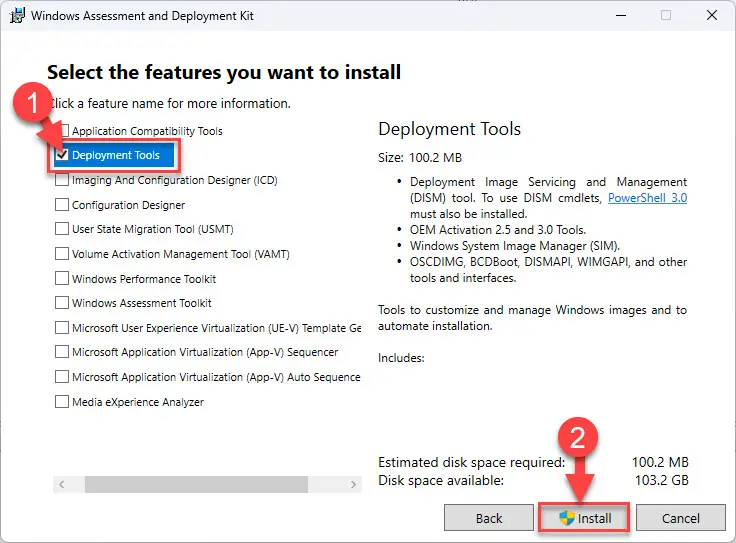Enable Volume Activation Management Tool (VAMT) checkbox
The width and height of the screenshot is (736, 543).
click(62, 253)
